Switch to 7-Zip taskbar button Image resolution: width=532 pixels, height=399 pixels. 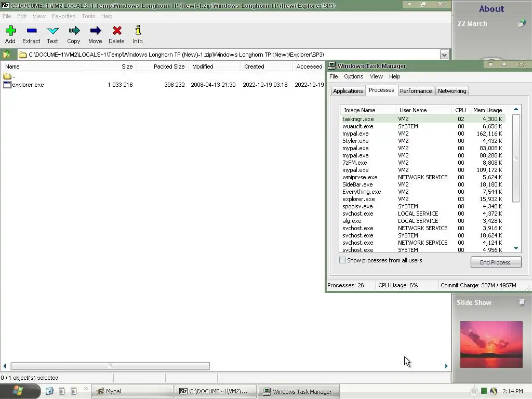pos(216,391)
